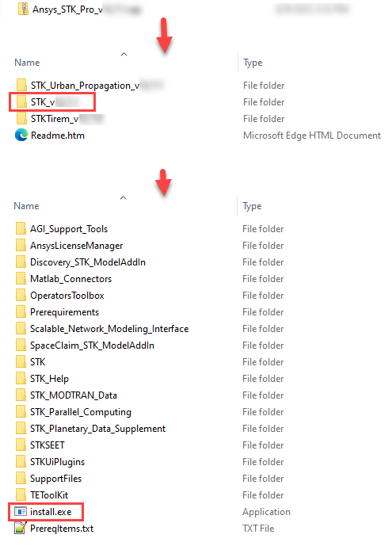This screenshot has width=392, height=546.
Task: Select the plain STK folder name
Action: [37, 362]
